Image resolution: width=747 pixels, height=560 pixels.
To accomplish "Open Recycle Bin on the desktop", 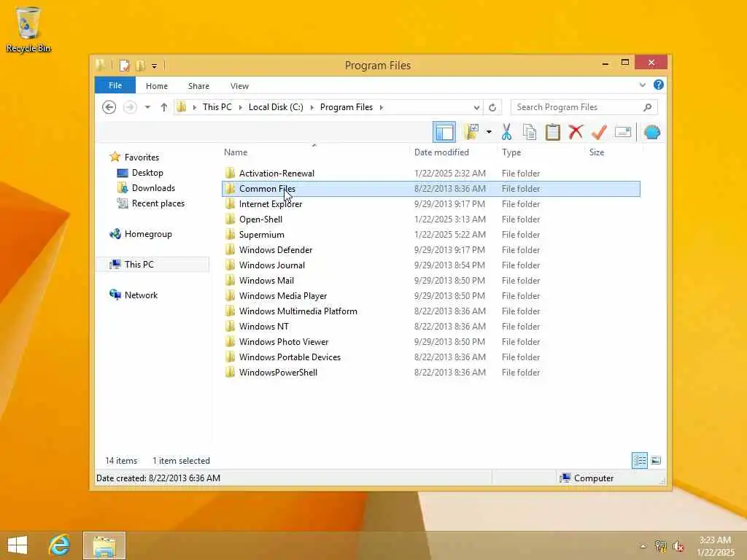I will pyautogui.click(x=28, y=29).
